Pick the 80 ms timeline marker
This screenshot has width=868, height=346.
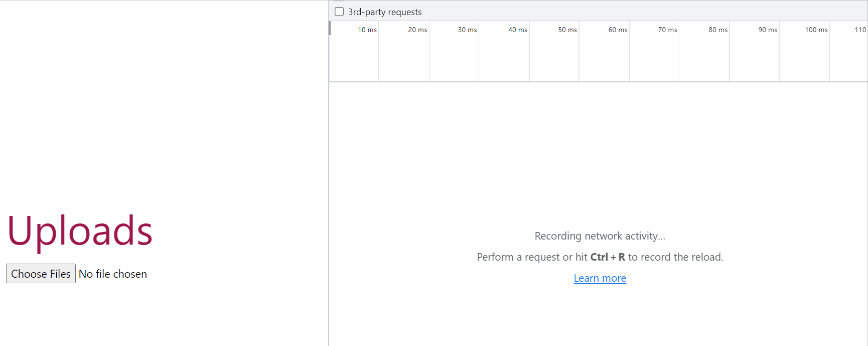coord(717,30)
